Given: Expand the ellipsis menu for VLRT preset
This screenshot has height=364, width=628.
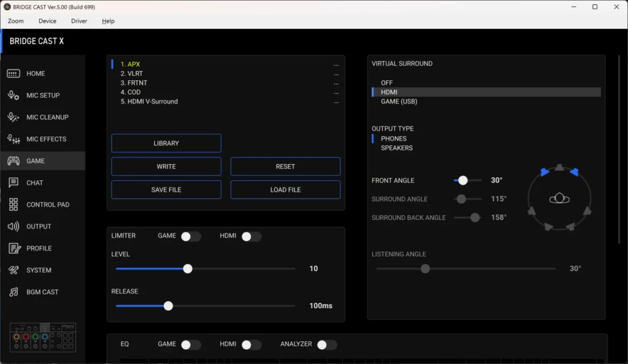Looking at the screenshot, I should (x=336, y=74).
